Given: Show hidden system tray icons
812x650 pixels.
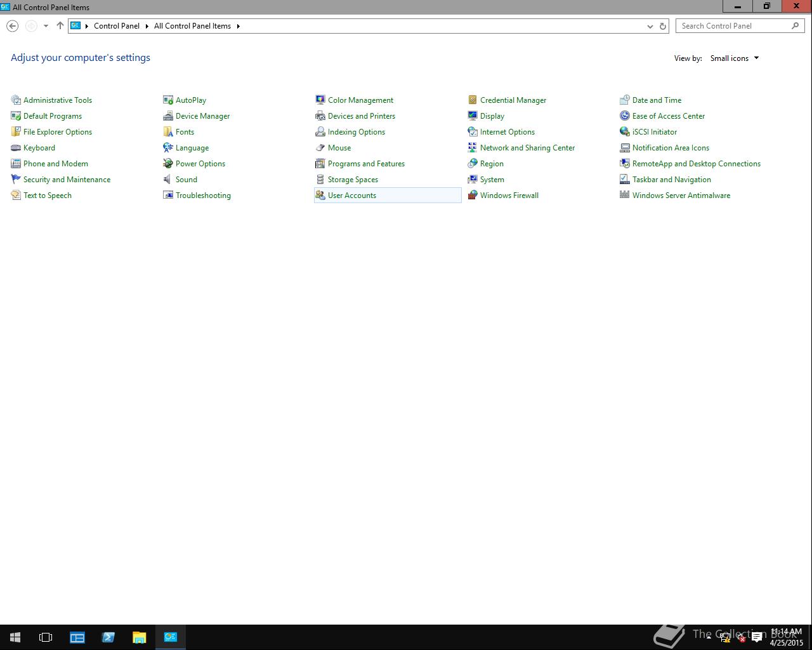Looking at the screenshot, I should (x=709, y=637).
